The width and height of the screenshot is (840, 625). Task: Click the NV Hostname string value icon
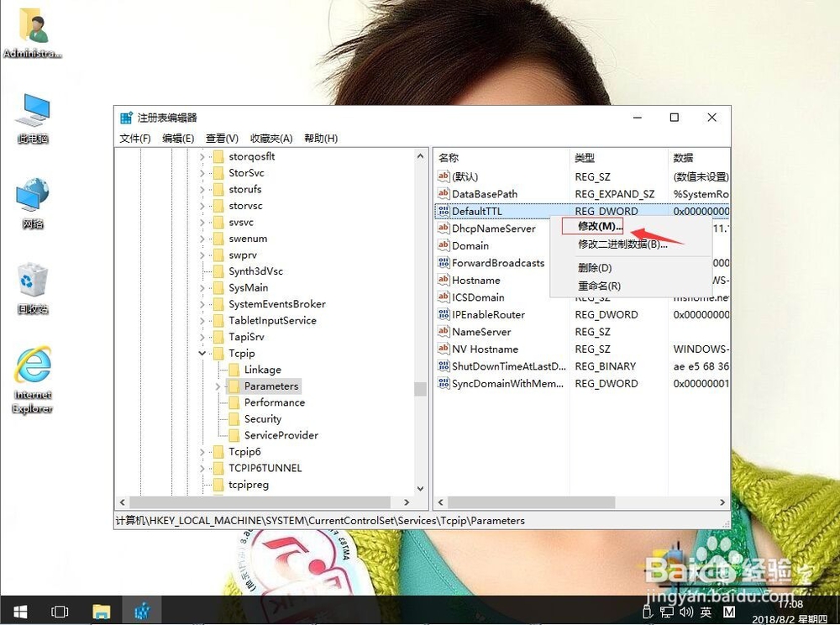tap(443, 349)
